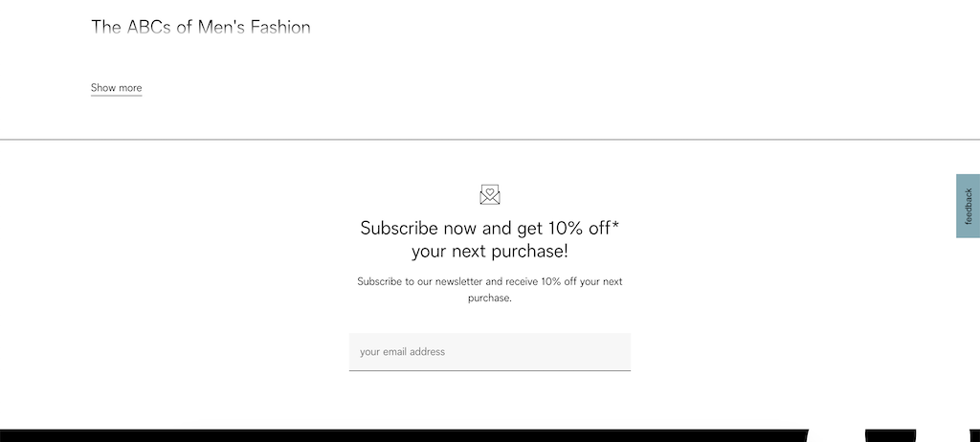Click the "your next purchase!" headline line

(x=489, y=252)
